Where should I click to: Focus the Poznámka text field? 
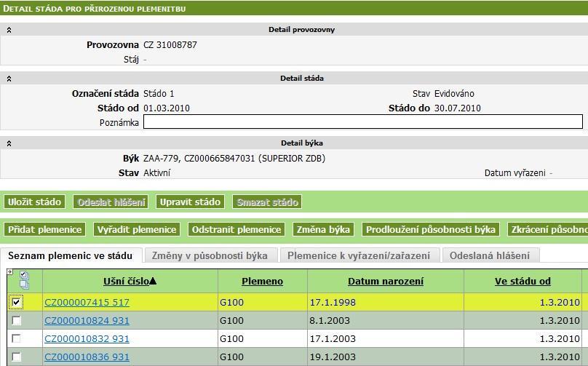(363, 122)
